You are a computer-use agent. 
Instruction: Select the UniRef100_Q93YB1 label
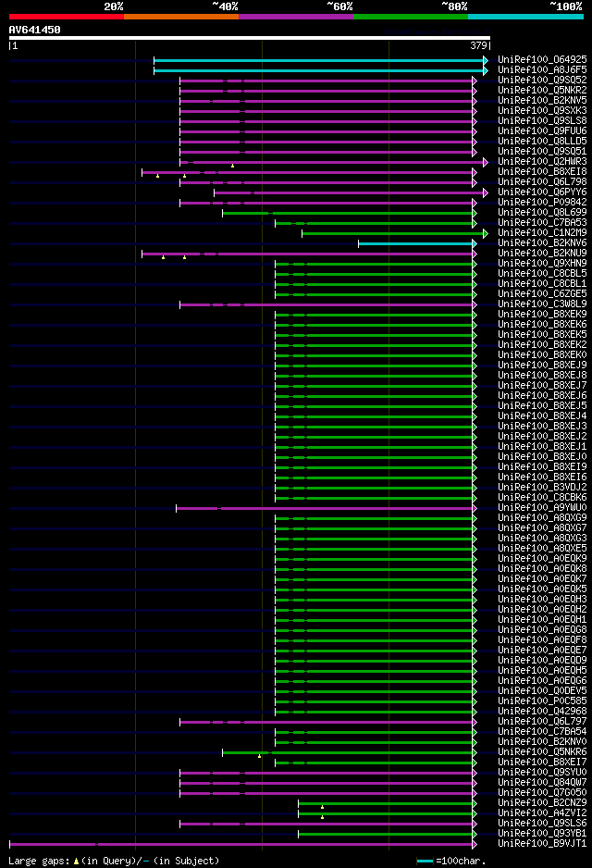click(542, 833)
